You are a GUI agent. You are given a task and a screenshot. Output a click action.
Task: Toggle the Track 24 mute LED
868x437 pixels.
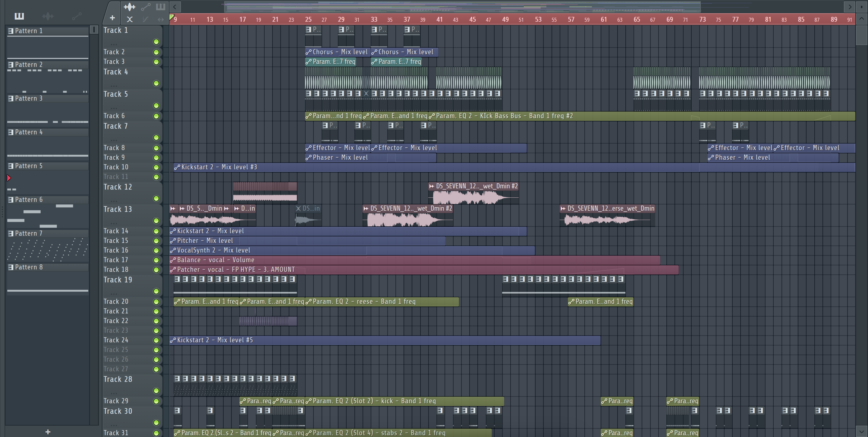[x=156, y=340]
